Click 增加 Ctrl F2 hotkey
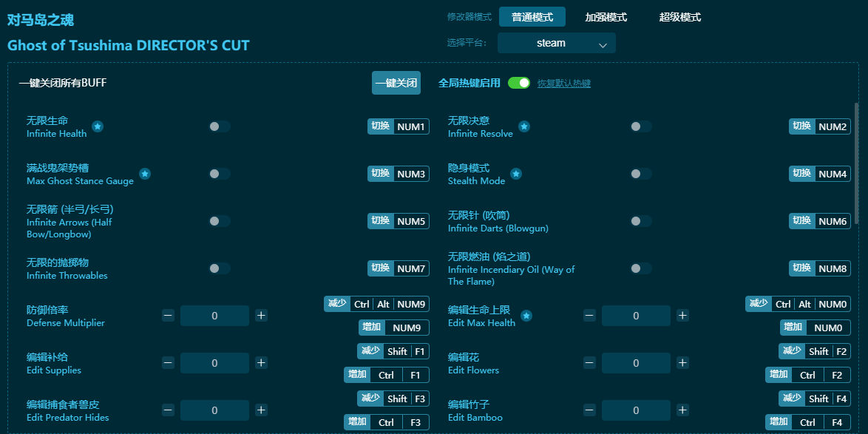 [x=807, y=376]
